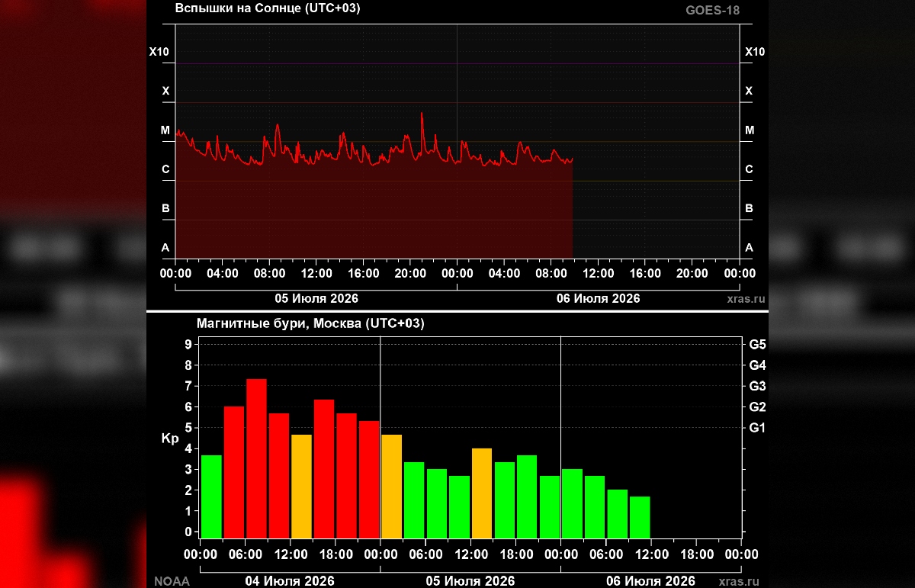
Task: Click the first green Kp bar at 00:00 on 04 Июля
Action: click(x=211, y=496)
